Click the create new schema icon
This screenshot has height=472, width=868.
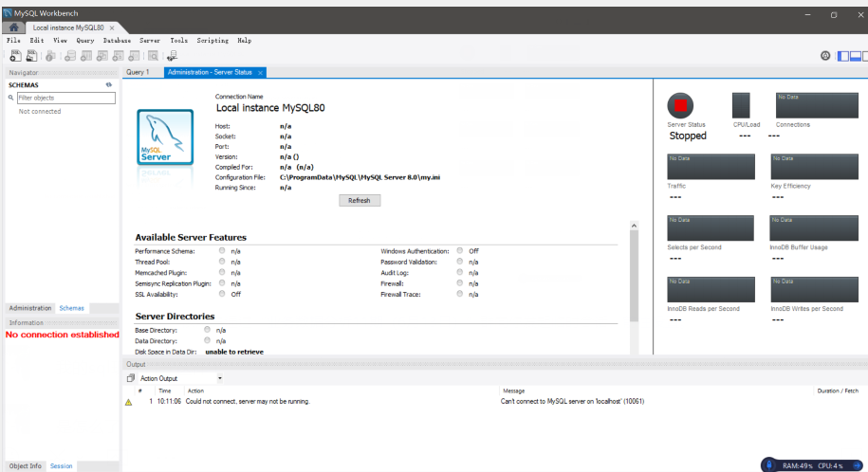tap(70, 55)
